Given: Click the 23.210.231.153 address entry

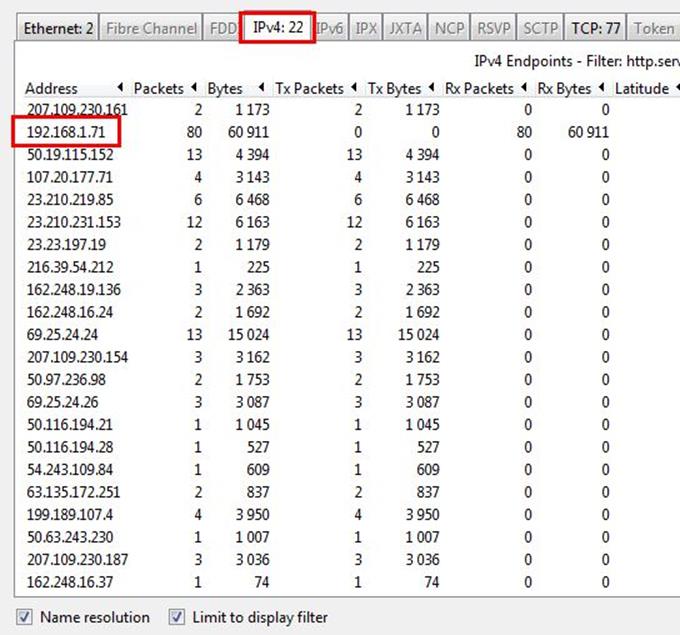Looking at the screenshot, I should coord(74,222).
